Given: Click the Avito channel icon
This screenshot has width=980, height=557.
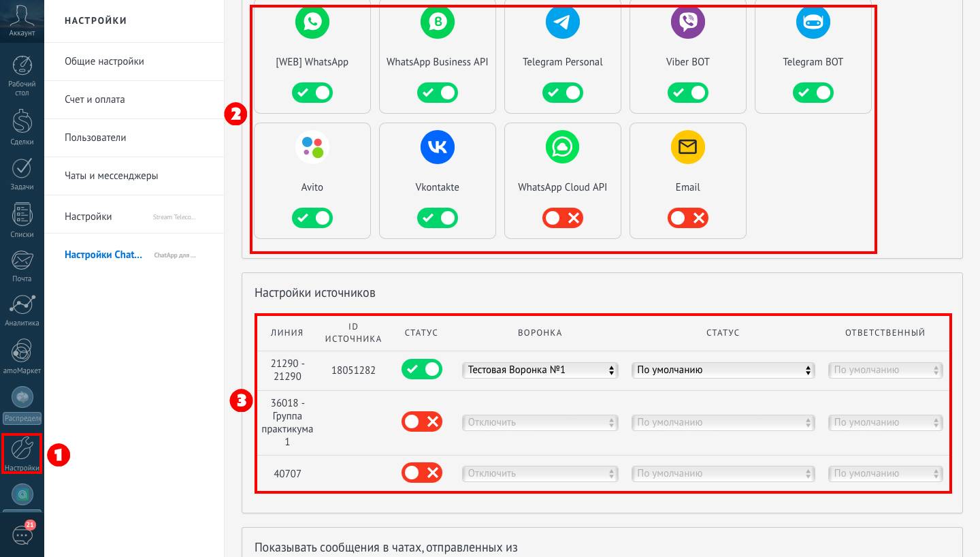Looking at the screenshot, I should pyautogui.click(x=312, y=147).
